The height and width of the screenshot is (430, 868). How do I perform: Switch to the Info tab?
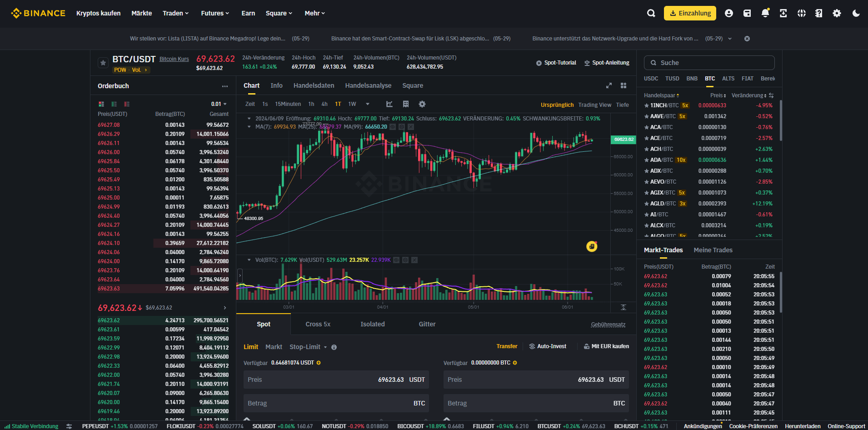[276, 85]
